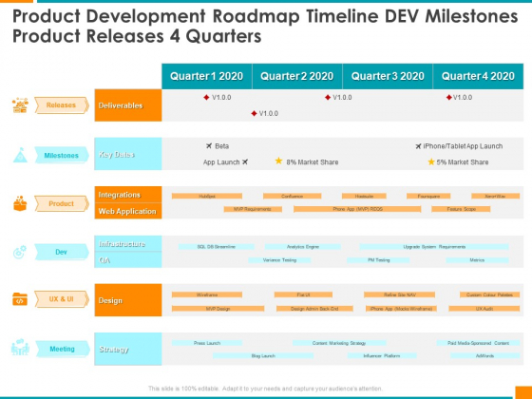Click the Influencer Platform bar
Screen dimensions: 532x399
coord(382,356)
